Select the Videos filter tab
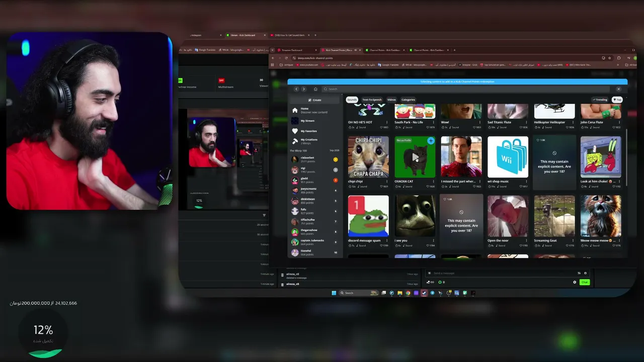The height and width of the screenshot is (362, 644). coord(391,100)
